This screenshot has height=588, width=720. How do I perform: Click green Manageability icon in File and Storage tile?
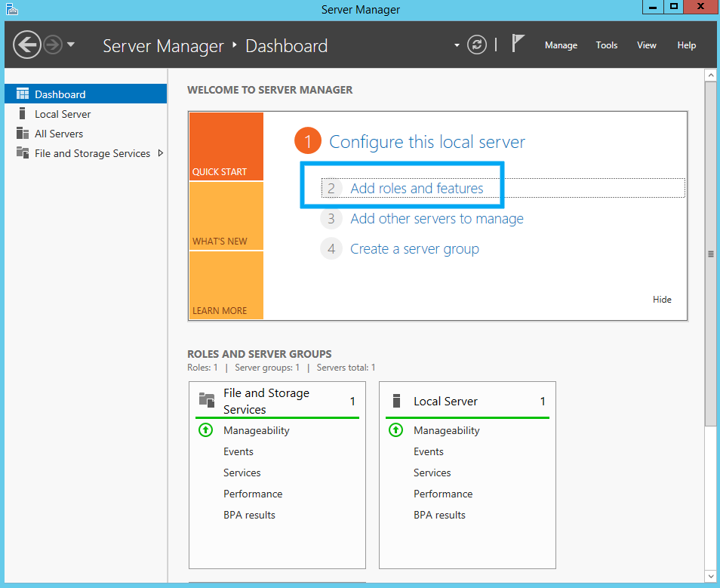coord(206,430)
